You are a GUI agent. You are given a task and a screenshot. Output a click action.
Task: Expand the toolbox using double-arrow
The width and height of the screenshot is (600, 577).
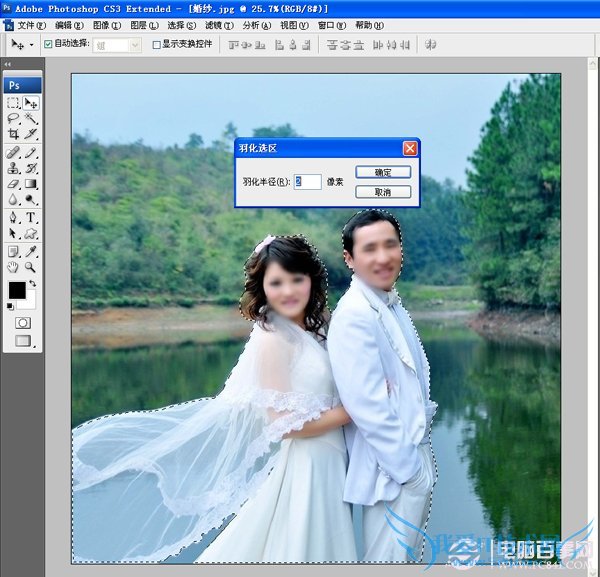(x=8, y=64)
